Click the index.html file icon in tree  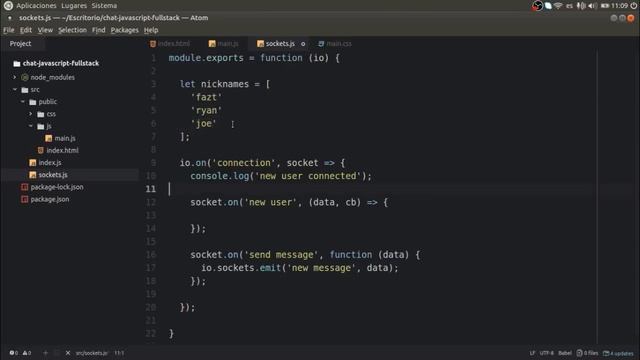point(40,151)
